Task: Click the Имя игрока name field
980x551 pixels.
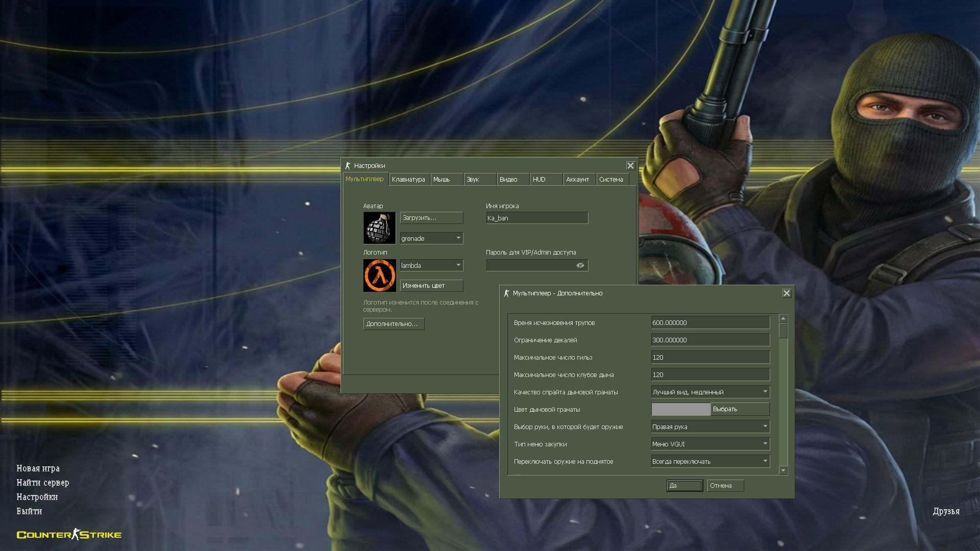Action: [536, 218]
